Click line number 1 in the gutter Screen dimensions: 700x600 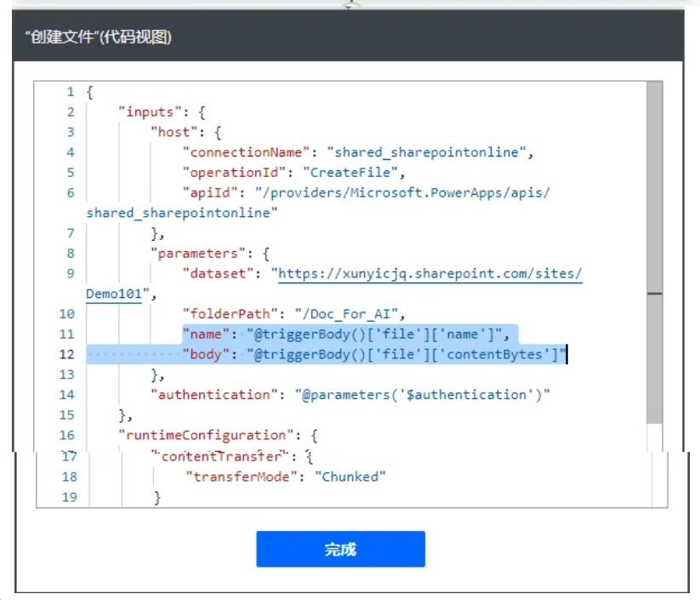coord(70,91)
